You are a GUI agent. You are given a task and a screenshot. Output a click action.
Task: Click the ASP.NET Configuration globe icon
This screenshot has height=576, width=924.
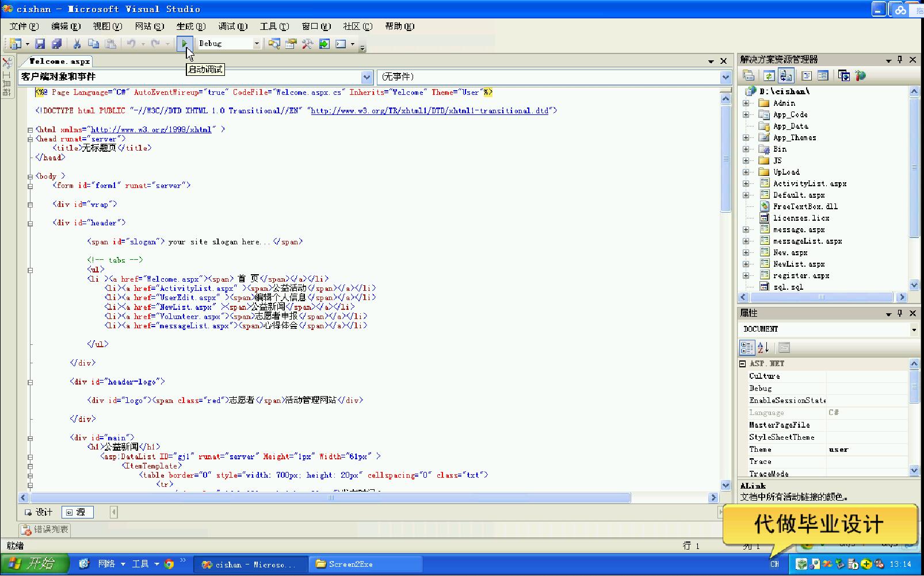860,75
